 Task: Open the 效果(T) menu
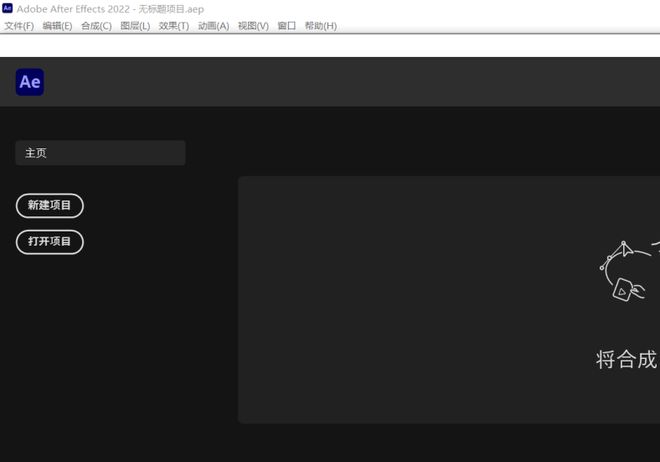click(174, 26)
